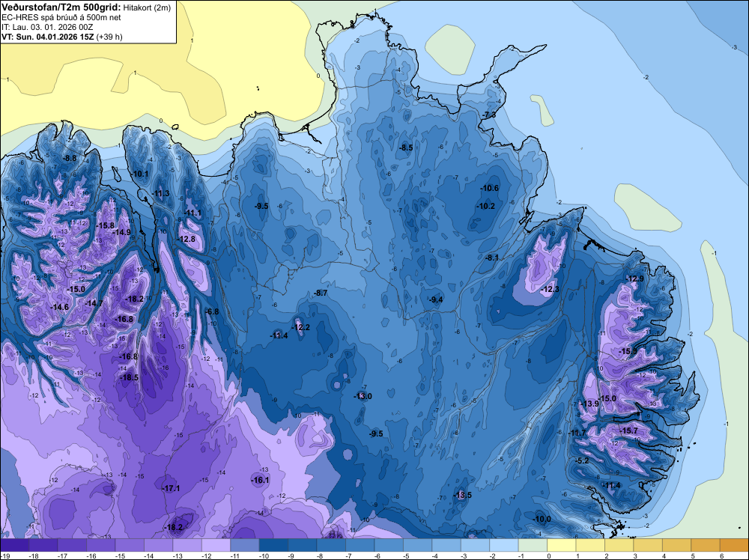Click the -6.8 temperature value
The height and width of the screenshot is (560, 749).
tap(212, 311)
